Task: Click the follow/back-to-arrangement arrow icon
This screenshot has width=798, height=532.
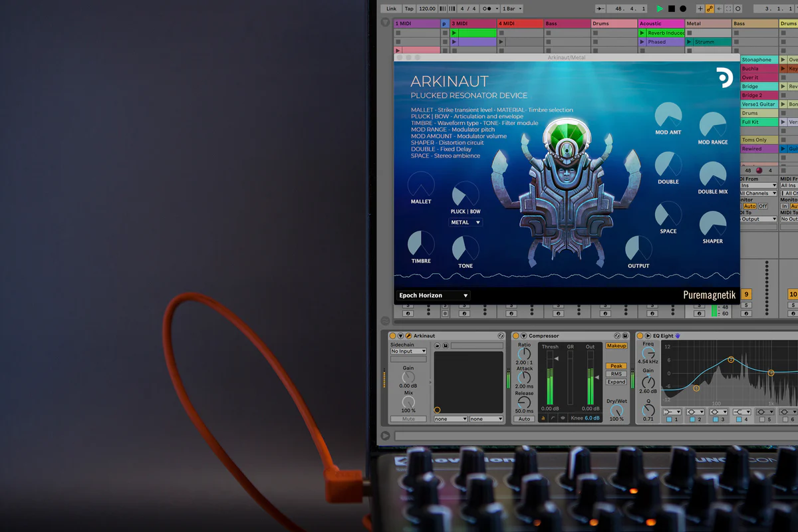Action: tap(601, 9)
